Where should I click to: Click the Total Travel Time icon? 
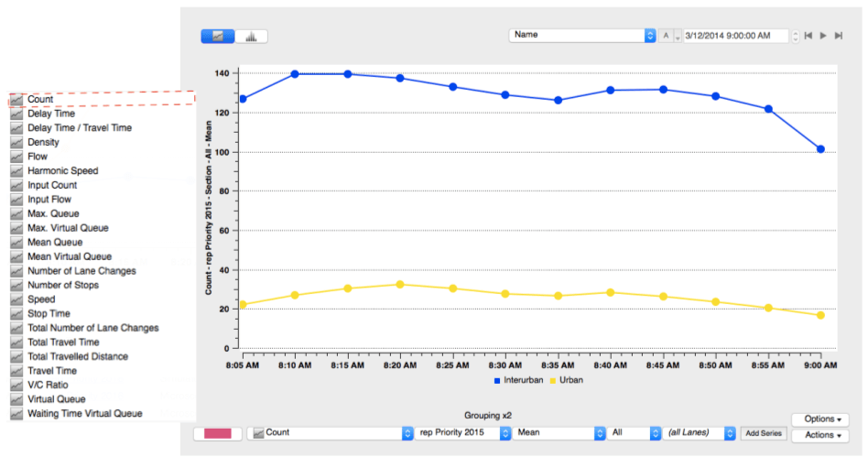click(x=16, y=343)
